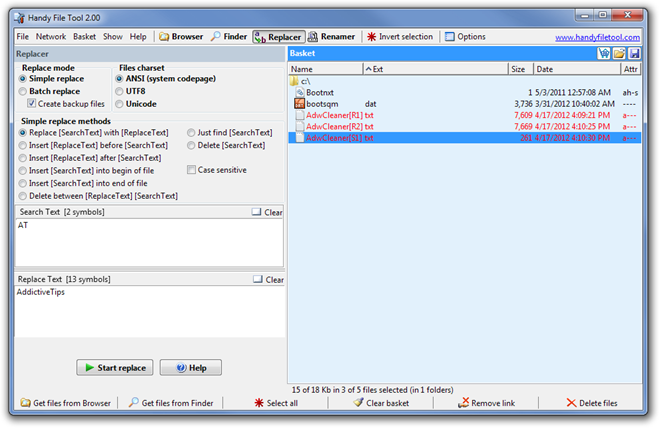
Task: Sort by Date column header
Action: pyautogui.click(x=577, y=69)
